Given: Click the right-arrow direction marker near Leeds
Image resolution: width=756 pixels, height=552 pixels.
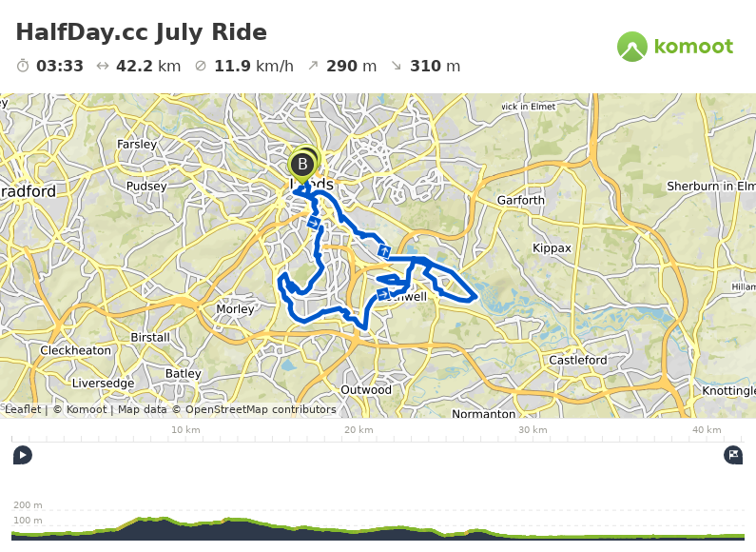Looking at the screenshot, I should [314, 223].
